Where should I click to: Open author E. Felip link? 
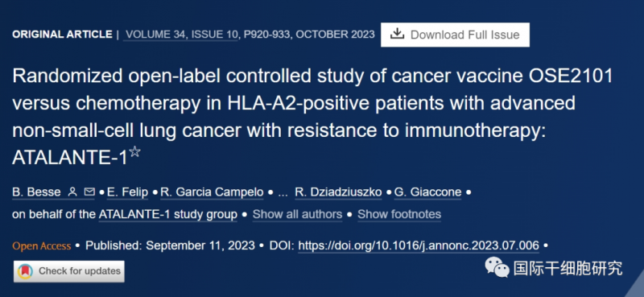pyautogui.click(x=127, y=192)
